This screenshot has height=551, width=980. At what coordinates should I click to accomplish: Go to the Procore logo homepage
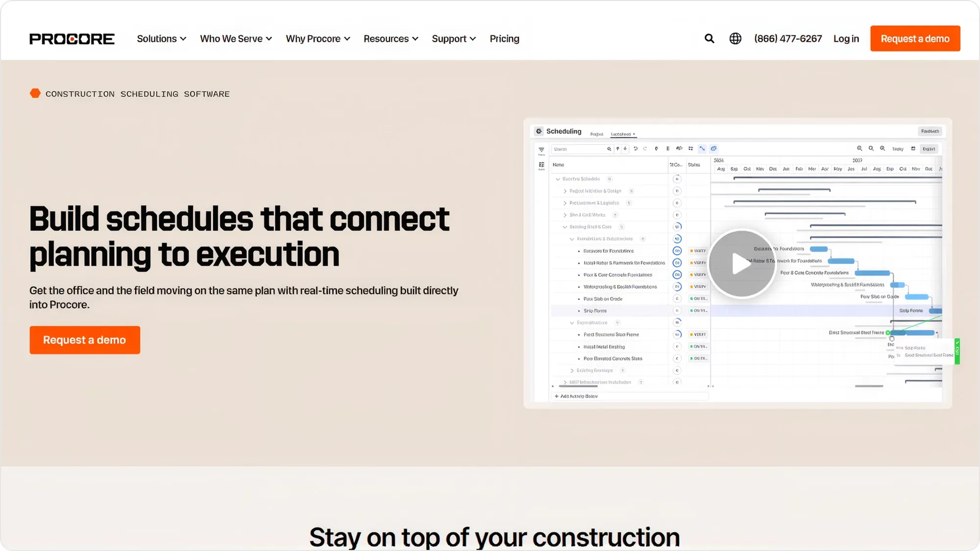point(72,39)
